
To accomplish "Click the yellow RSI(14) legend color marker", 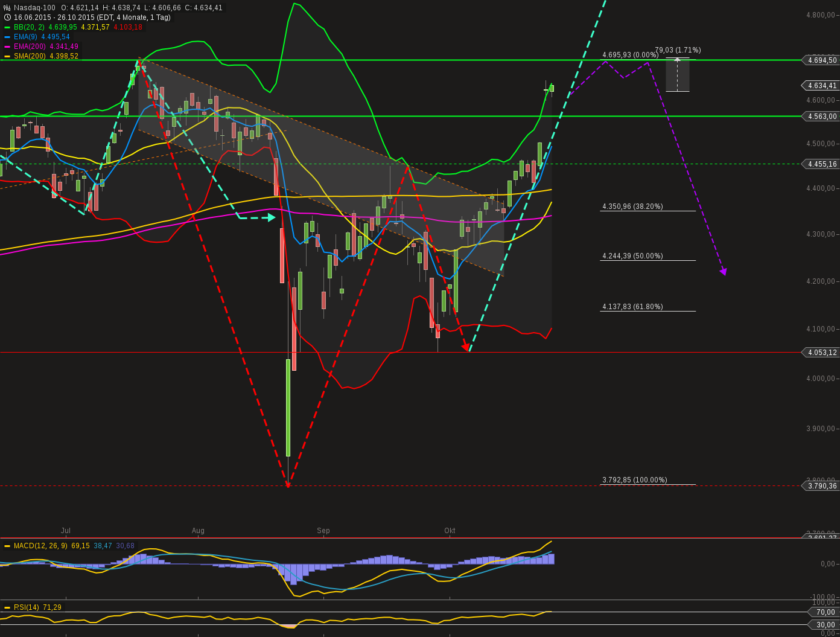I will [7, 607].
